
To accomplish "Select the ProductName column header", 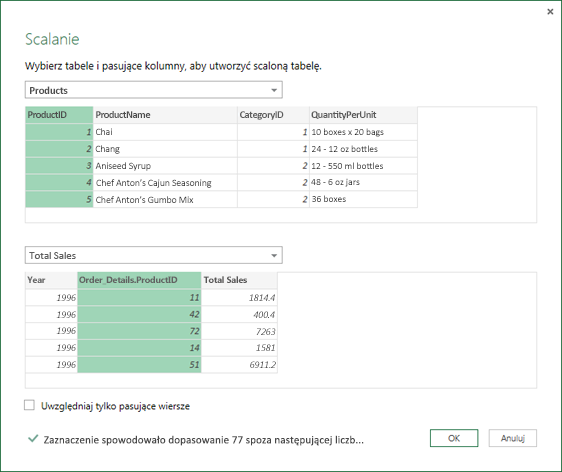I will pos(165,115).
